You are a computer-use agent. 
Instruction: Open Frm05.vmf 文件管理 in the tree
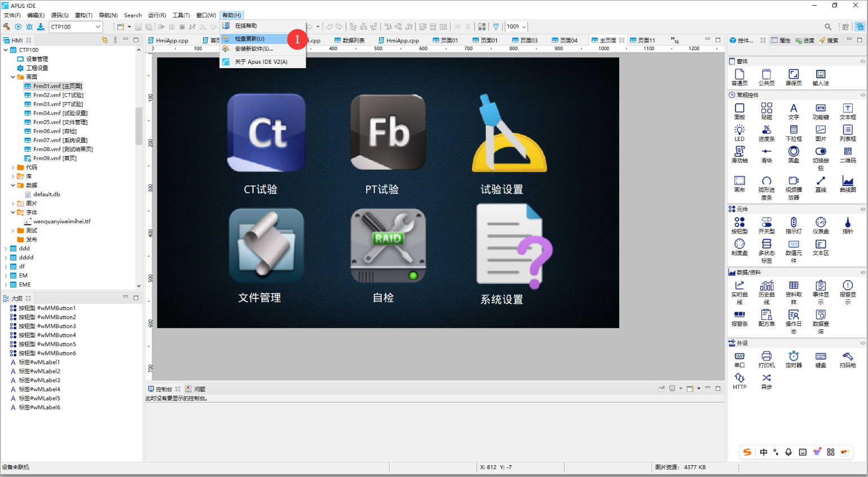tap(60, 122)
